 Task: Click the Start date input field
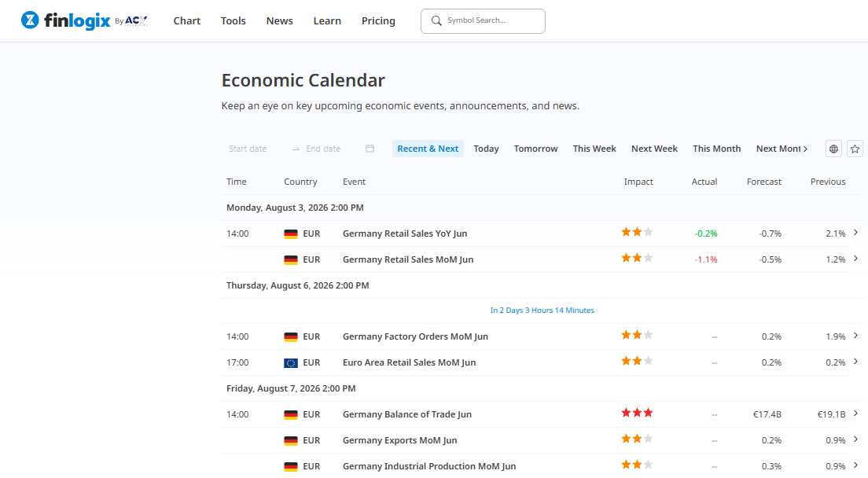pos(255,149)
